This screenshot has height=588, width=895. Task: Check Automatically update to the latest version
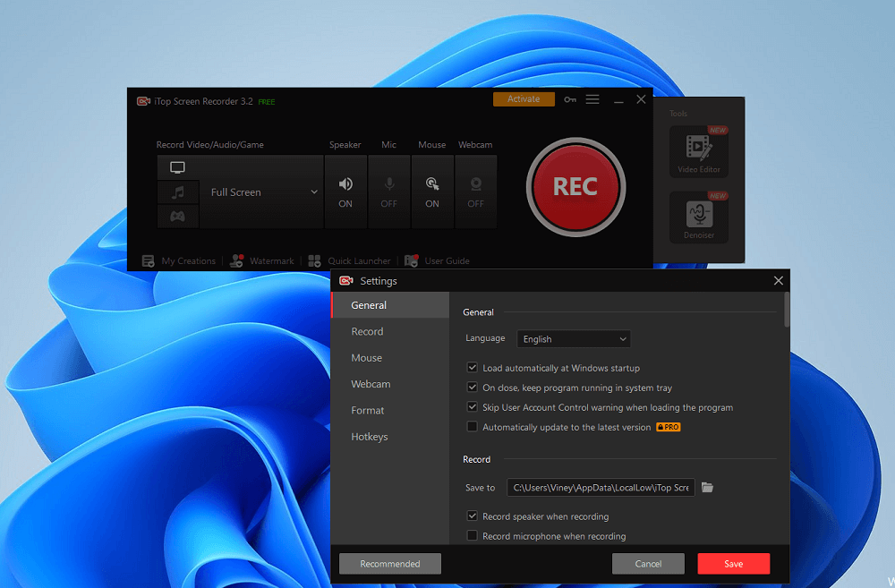click(x=472, y=426)
